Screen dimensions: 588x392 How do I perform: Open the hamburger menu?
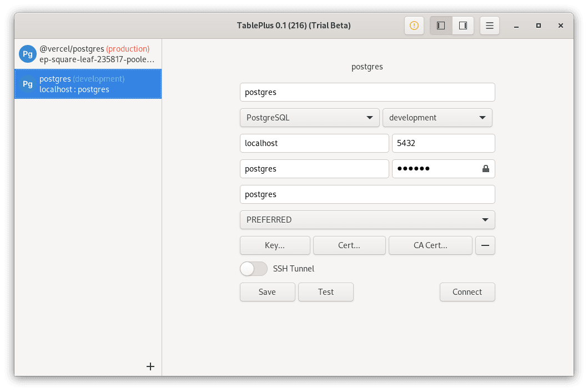490,26
